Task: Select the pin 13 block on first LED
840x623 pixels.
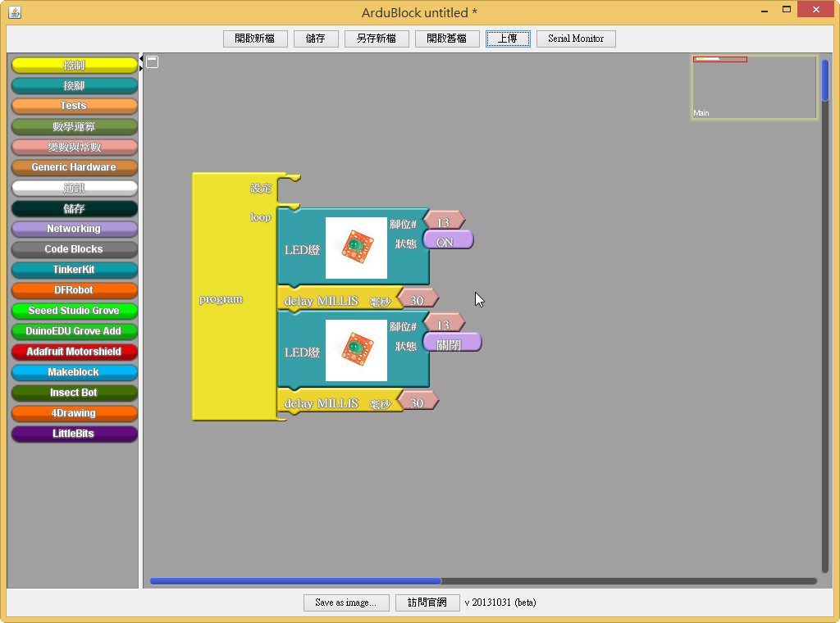Action: click(444, 221)
